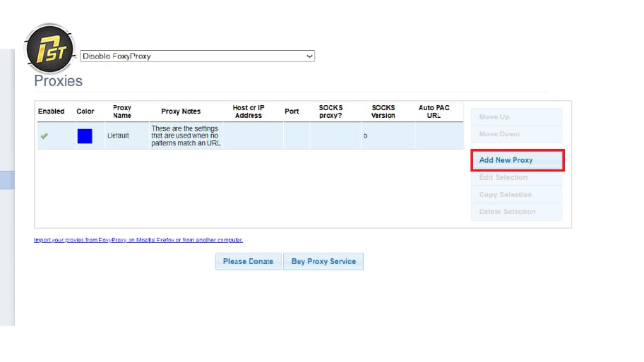
Task: Click the Please Donate button
Action: (248, 261)
